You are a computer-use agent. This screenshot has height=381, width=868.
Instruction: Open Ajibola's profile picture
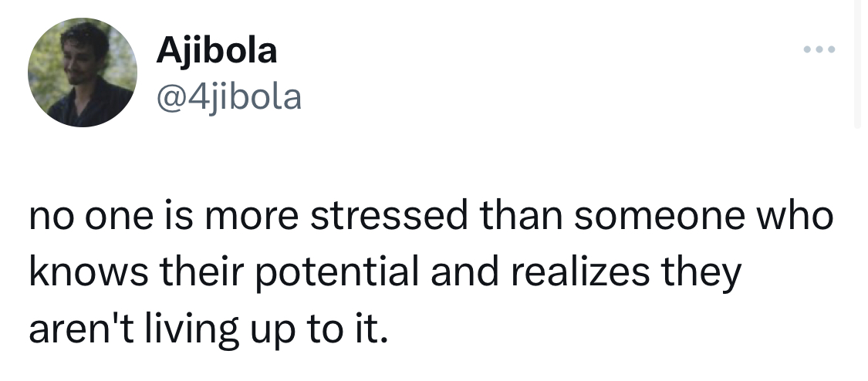(81, 72)
